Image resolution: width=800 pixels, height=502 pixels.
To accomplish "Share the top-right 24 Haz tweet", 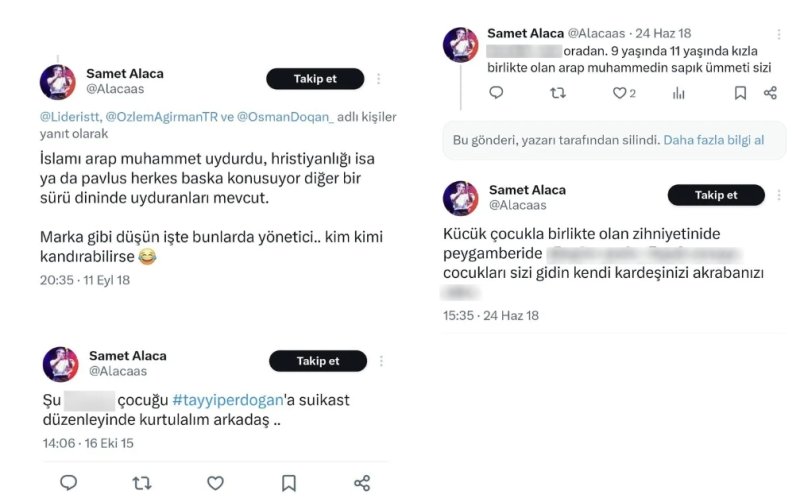I will click(770, 93).
